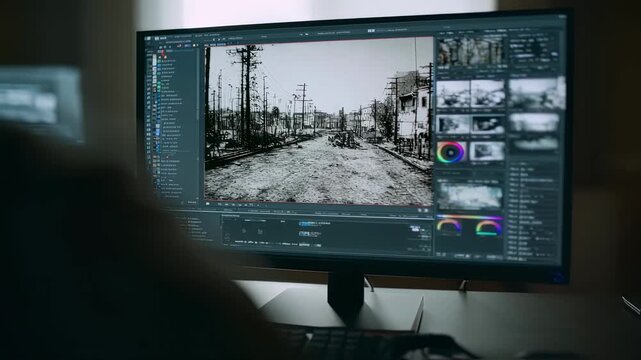Select the second thumbnail in the far-right column
This screenshot has height=360, width=641.
(535, 123)
